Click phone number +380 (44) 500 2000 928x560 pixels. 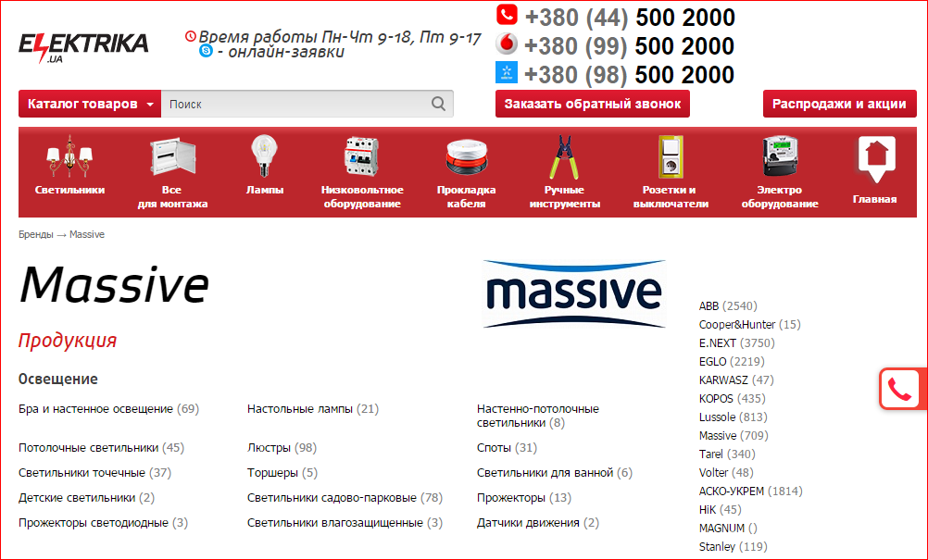coord(630,18)
